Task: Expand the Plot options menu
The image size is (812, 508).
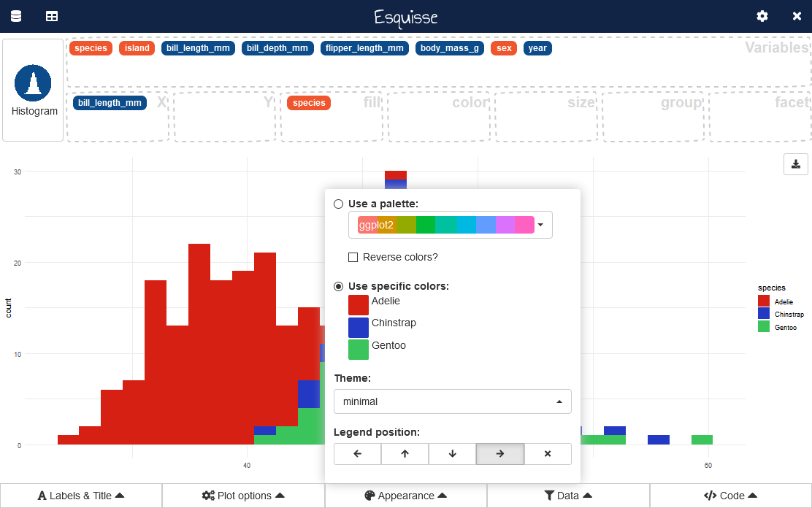Action: click(243, 496)
